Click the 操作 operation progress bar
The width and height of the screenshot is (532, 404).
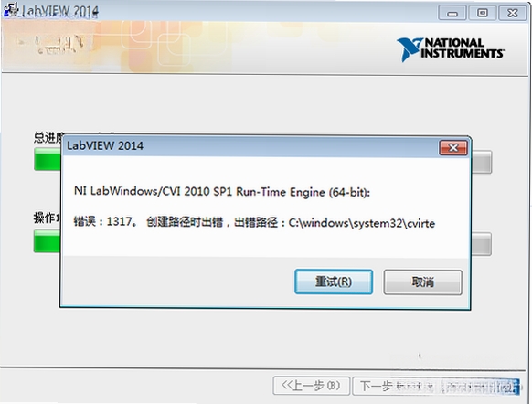262,242
